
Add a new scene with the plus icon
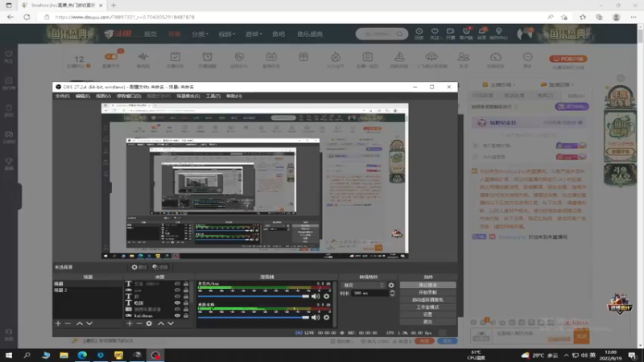[58, 323]
